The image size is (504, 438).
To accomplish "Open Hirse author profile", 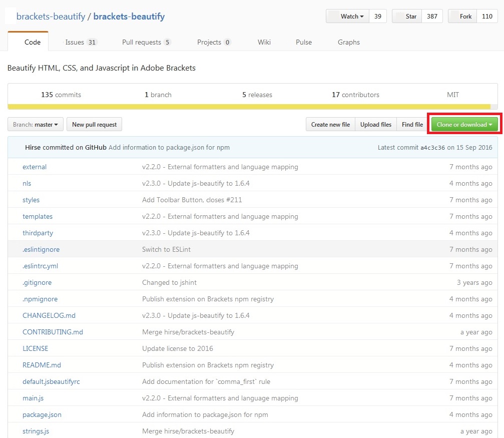I will coord(33,147).
